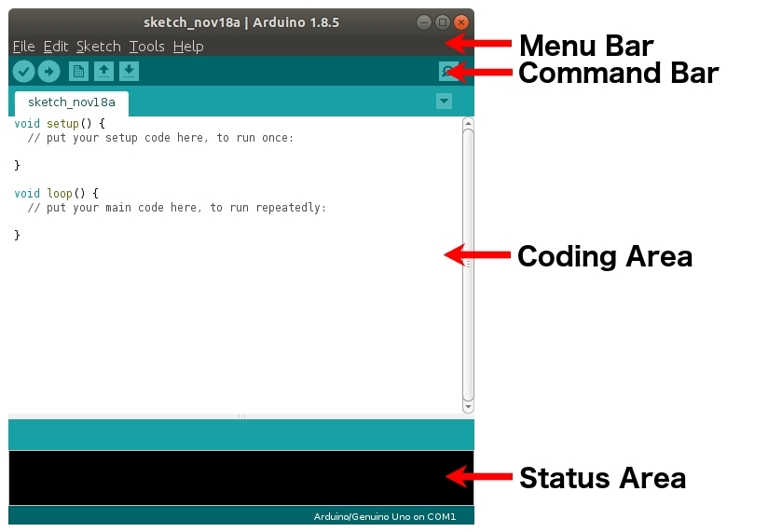Upload the sketch with the arrow button
Screen dimensions: 768x532
pos(49,72)
